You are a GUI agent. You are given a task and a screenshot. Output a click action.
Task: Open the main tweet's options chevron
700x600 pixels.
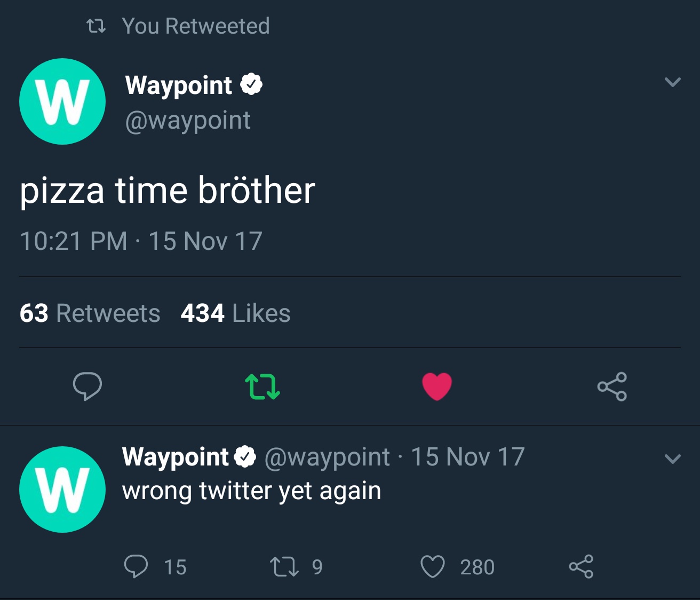[672, 82]
